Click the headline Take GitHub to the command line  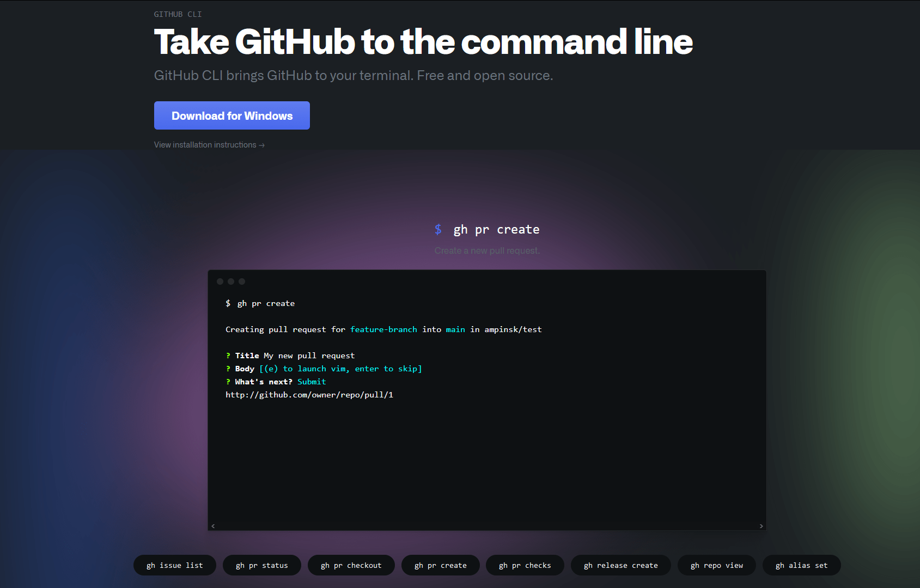(423, 42)
